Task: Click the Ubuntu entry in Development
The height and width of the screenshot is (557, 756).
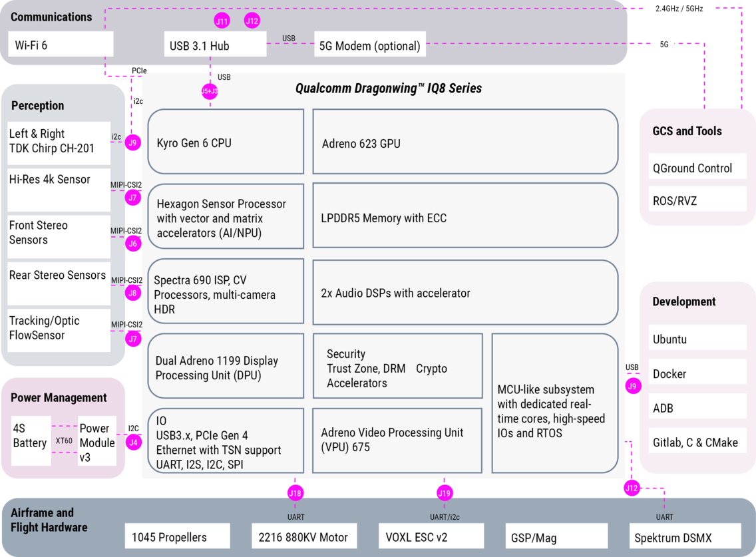Action: tap(697, 339)
